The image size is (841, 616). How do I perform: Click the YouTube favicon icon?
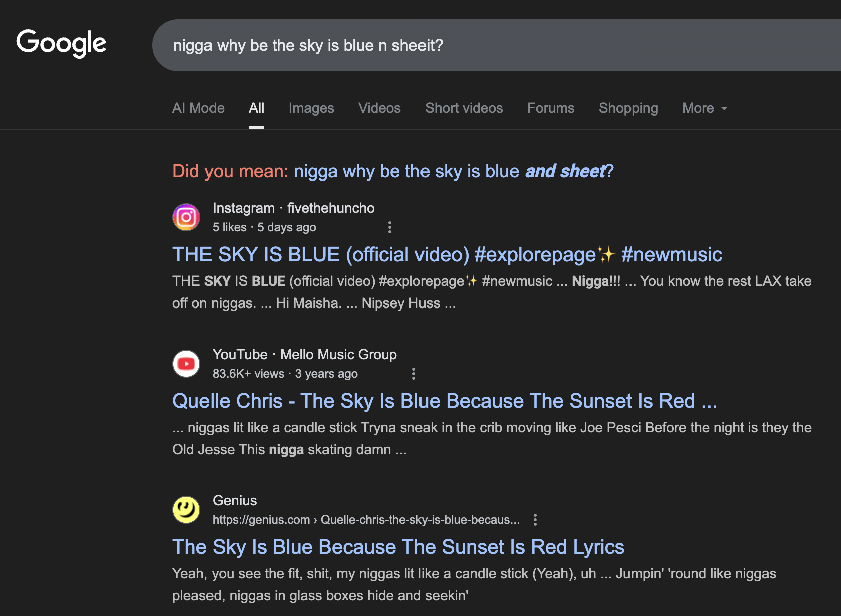(186, 364)
